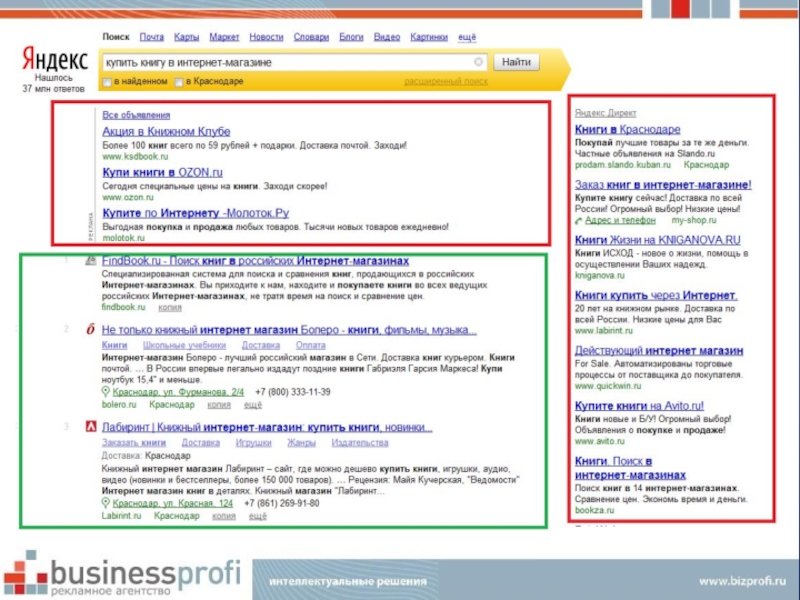Viewport: 800px width, 600px height.
Task: Clear the search query with the X icon
Action: (478, 62)
